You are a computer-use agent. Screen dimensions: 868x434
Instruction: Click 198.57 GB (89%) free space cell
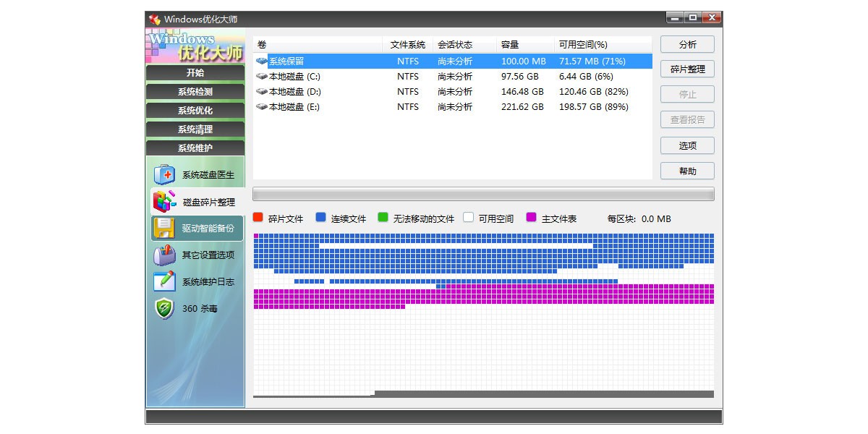click(594, 107)
